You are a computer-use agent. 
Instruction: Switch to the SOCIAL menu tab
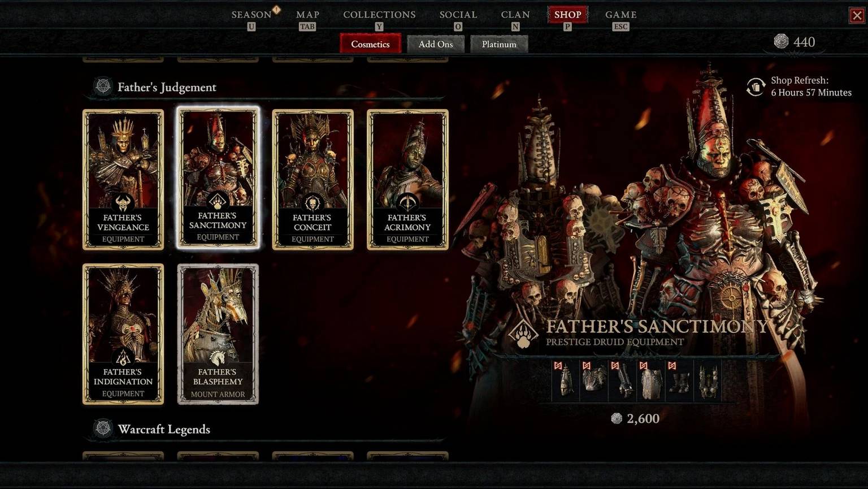tap(458, 15)
